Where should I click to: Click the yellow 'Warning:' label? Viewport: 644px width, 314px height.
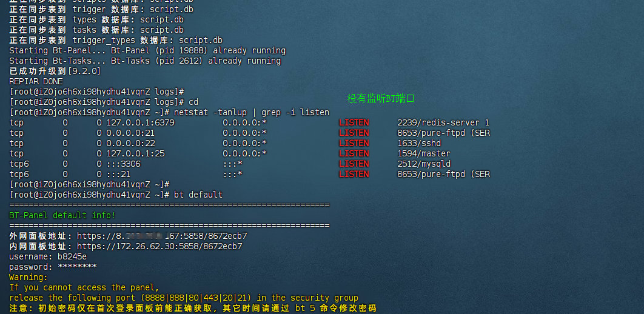pos(29,277)
